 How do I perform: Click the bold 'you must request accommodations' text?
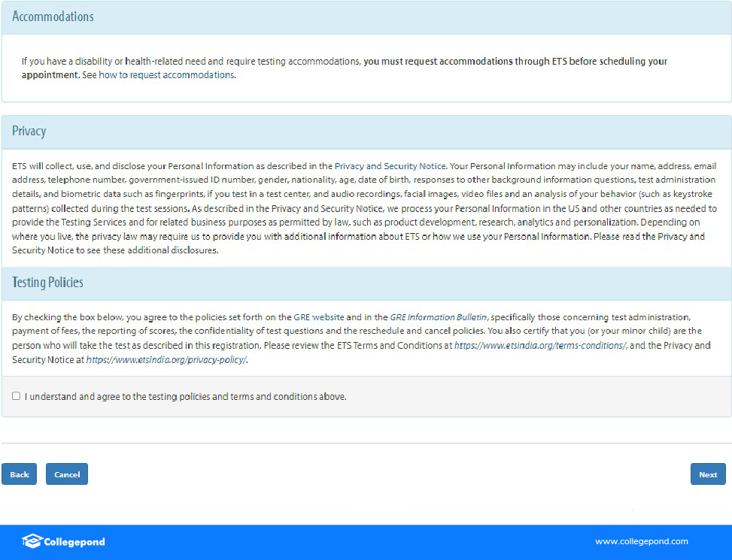pyautogui.click(x=515, y=62)
